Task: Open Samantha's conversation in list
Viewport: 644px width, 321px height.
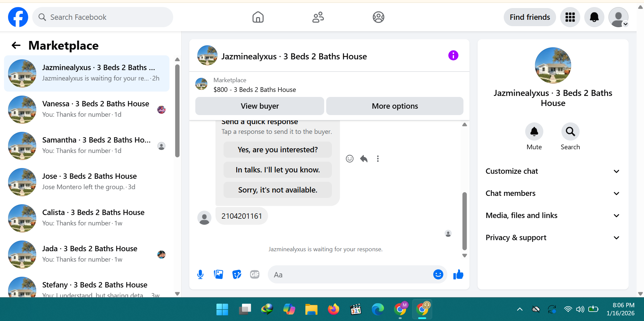Action: 87,146
